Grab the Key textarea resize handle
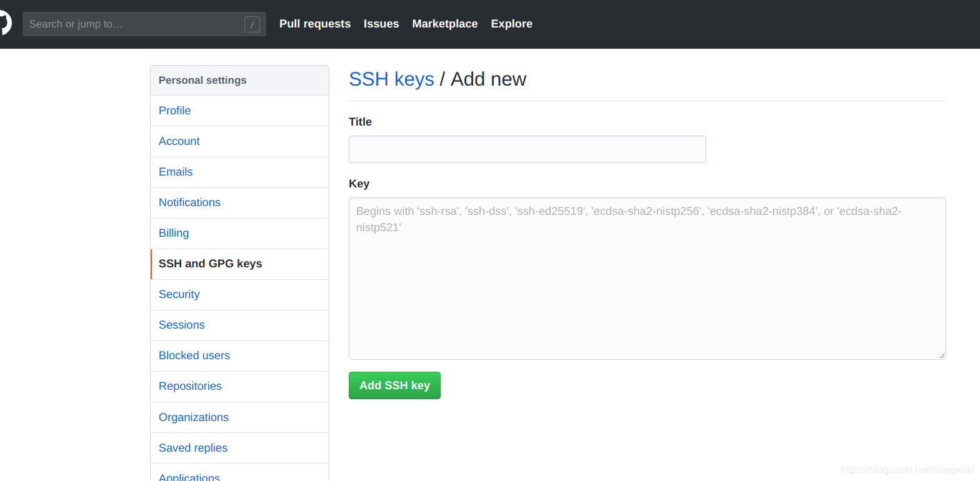Image resolution: width=980 pixels, height=481 pixels. pyautogui.click(x=942, y=355)
